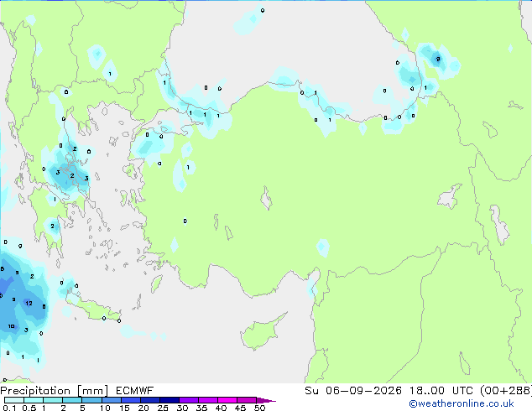Image resolution: width=532 pixels, height=411 pixels.
Task: Pick the 10–15 mm legend color swatch
Action: point(112,400)
